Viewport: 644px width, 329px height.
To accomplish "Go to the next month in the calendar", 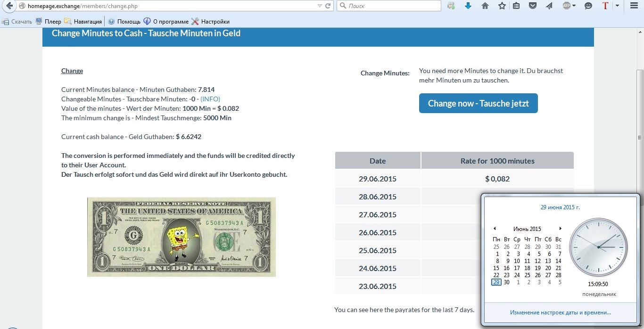I will coord(560,229).
